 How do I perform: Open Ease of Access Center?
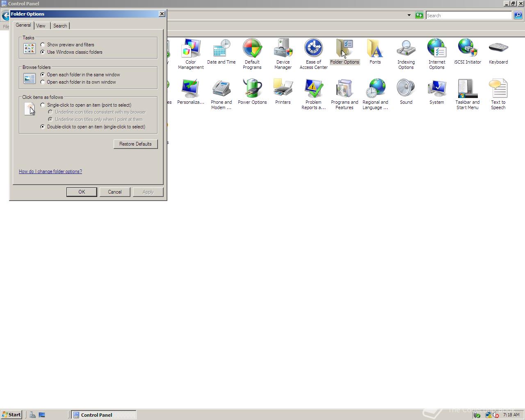pos(314,54)
